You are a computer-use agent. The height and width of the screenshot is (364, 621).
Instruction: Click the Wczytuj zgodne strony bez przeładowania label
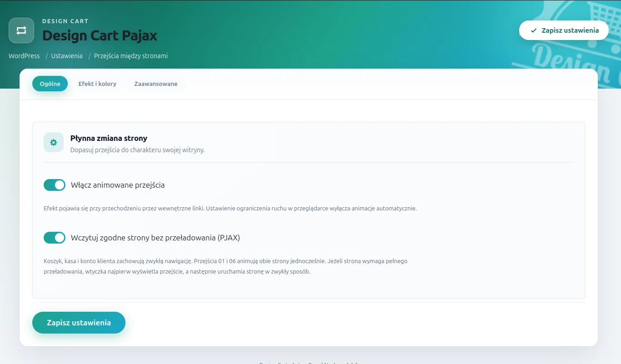155,237
